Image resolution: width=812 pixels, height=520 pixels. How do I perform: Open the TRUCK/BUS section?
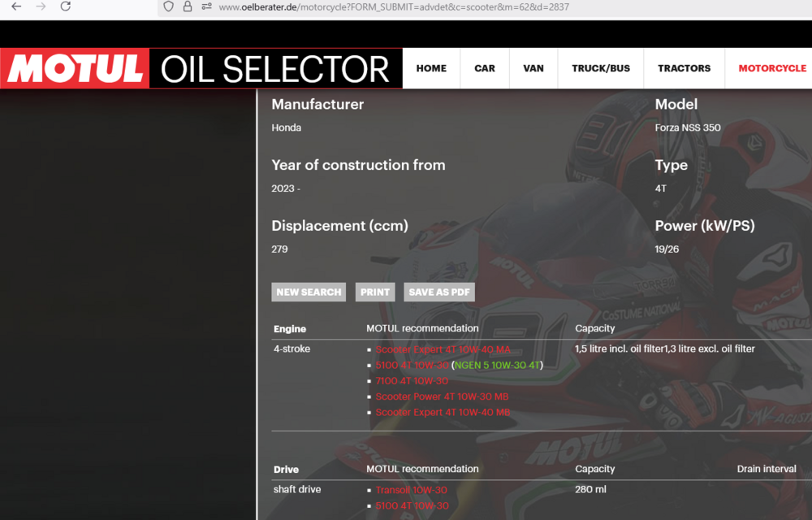(601, 68)
